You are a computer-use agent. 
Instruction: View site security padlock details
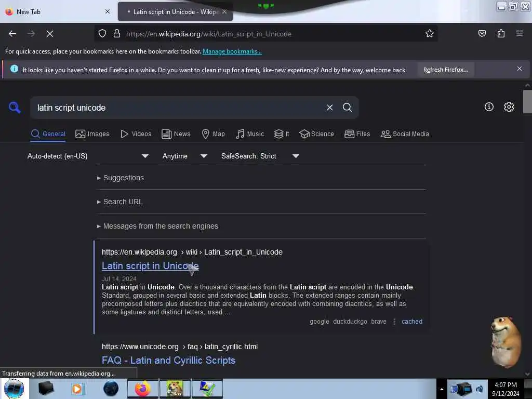[x=117, y=34]
